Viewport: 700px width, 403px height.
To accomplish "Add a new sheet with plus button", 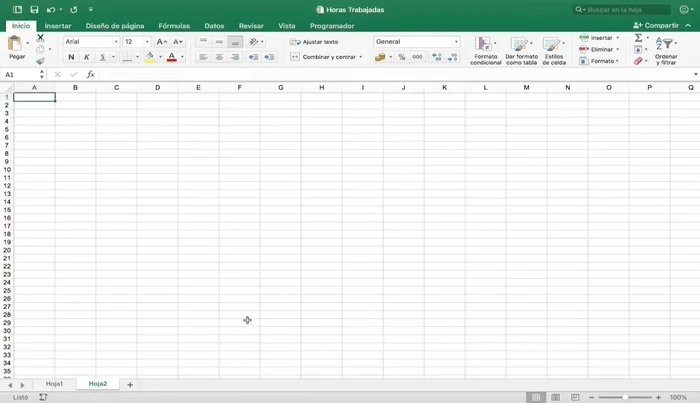I will [130, 385].
